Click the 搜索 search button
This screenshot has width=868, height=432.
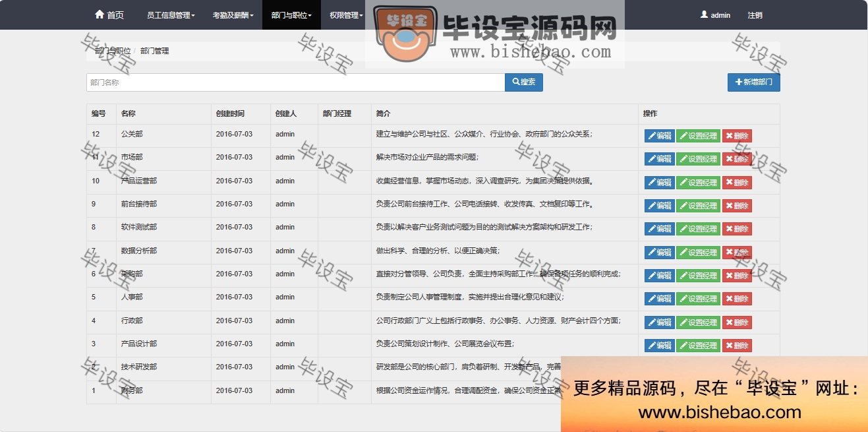click(x=524, y=82)
